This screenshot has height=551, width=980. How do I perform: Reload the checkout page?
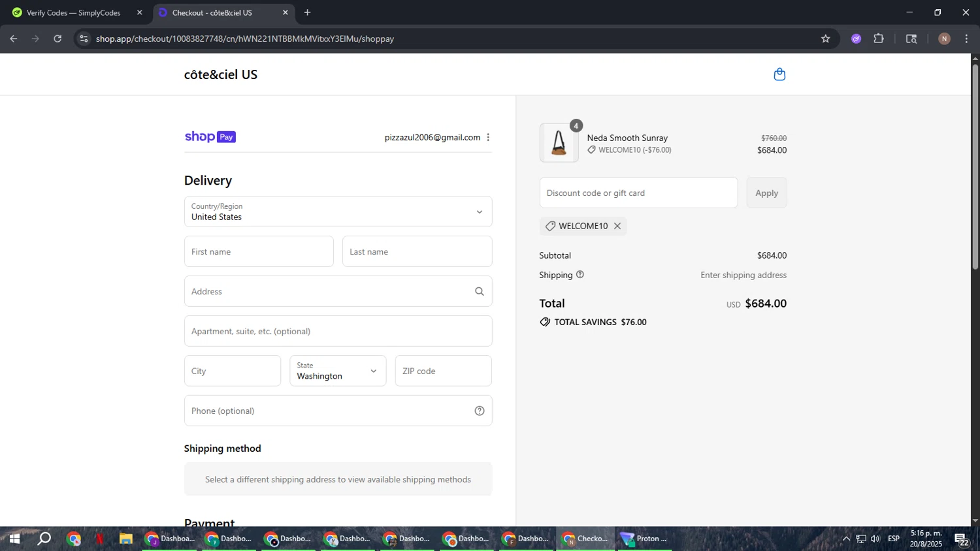click(x=57, y=39)
